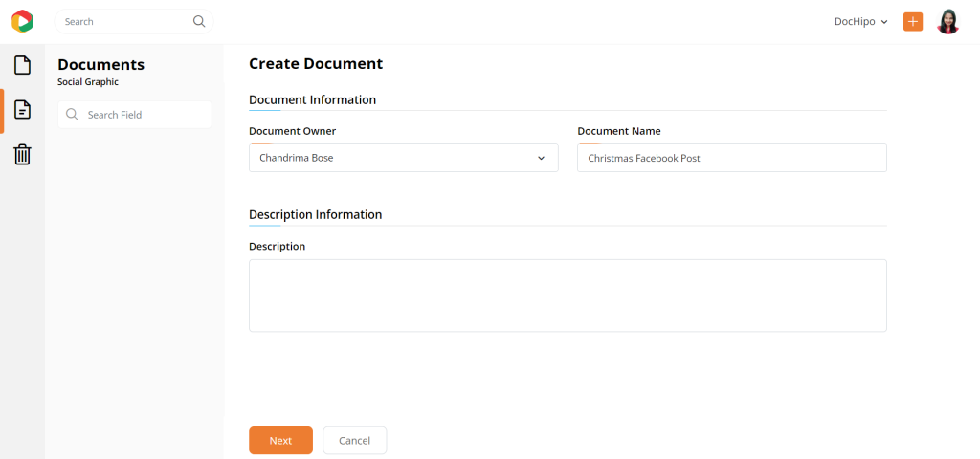980x459 pixels.
Task: Click the Document Information section header
Action: (312, 99)
